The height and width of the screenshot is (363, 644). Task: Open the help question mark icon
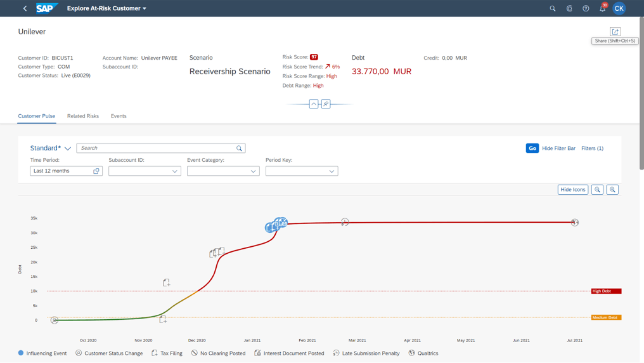(x=586, y=8)
